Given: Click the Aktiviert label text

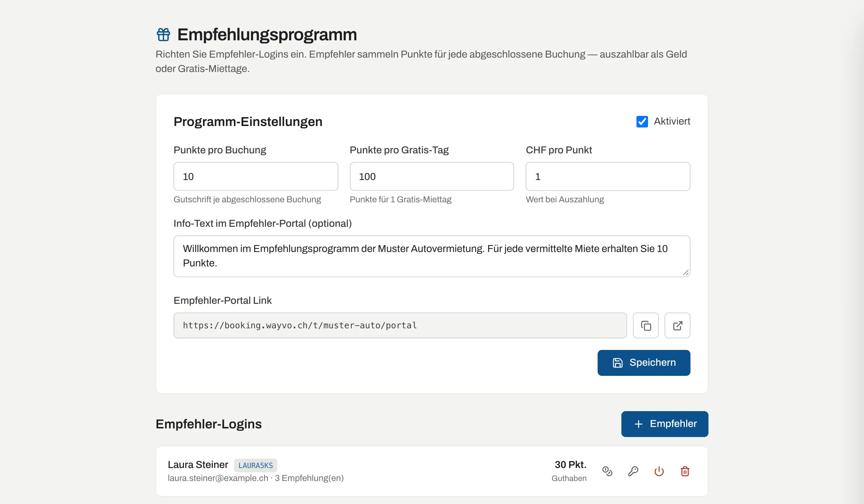Looking at the screenshot, I should [x=672, y=121].
